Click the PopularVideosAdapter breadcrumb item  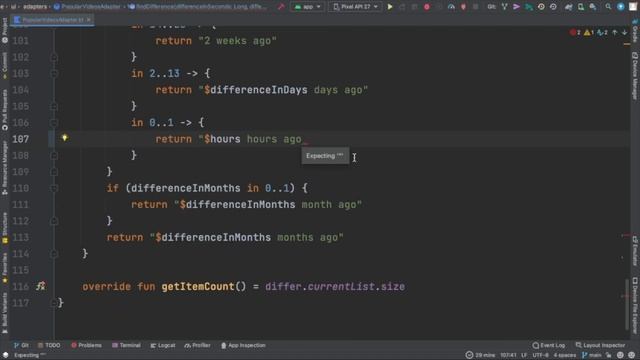click(x=87, y=7)
